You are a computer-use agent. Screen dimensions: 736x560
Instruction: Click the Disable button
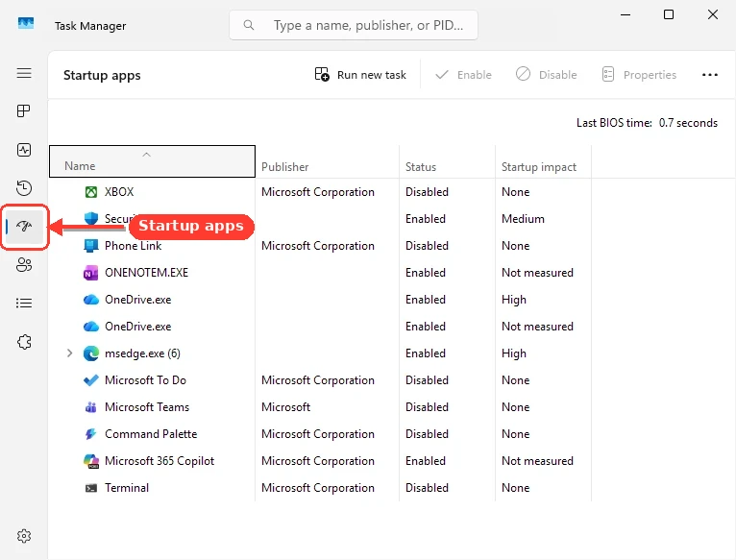pyautogui.click(x=547, y=75)
